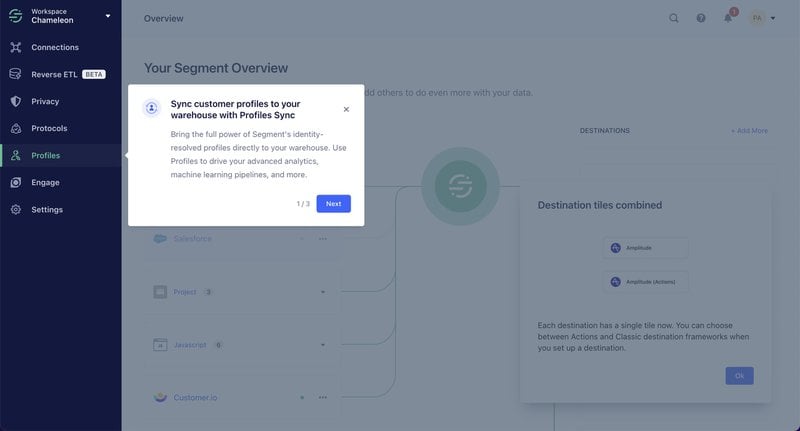
Task: Go to Privacy in sidebar
Action: click(45, 101)
